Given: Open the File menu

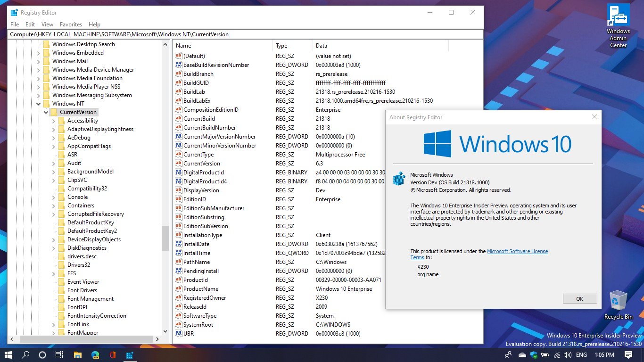Looking at the screenshot, I should pos(15,25).
